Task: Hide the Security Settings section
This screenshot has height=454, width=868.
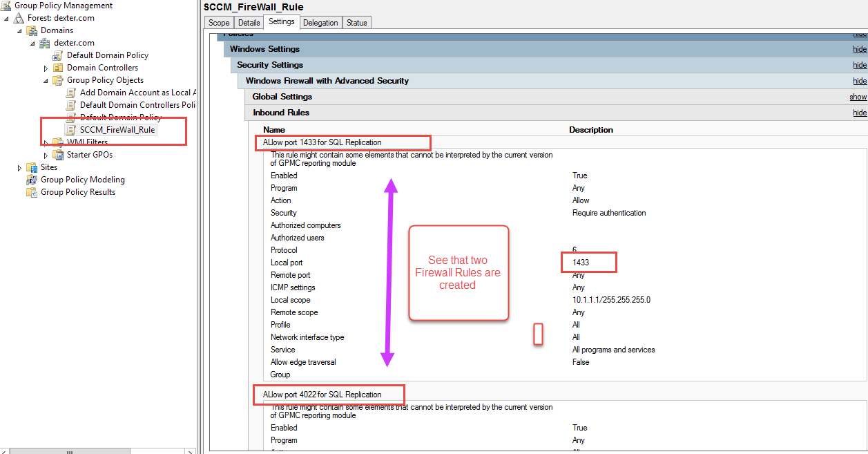Action: [859, 64]
